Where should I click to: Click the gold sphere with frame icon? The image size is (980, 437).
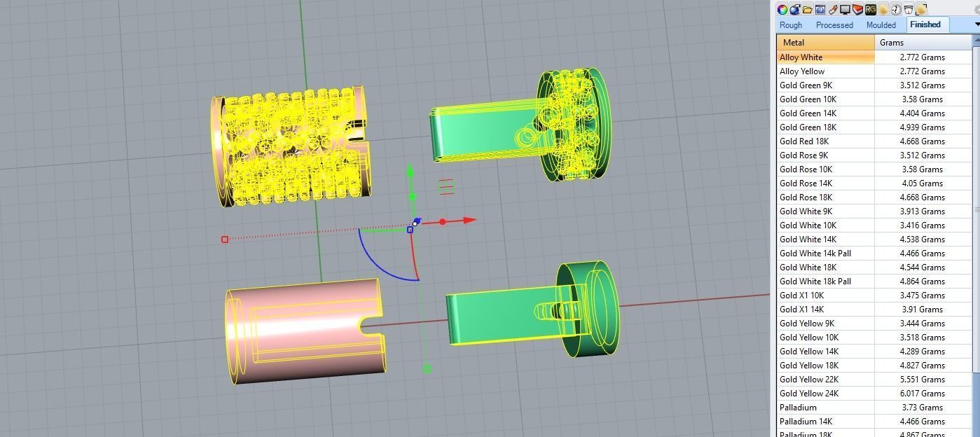click(920, 9)
